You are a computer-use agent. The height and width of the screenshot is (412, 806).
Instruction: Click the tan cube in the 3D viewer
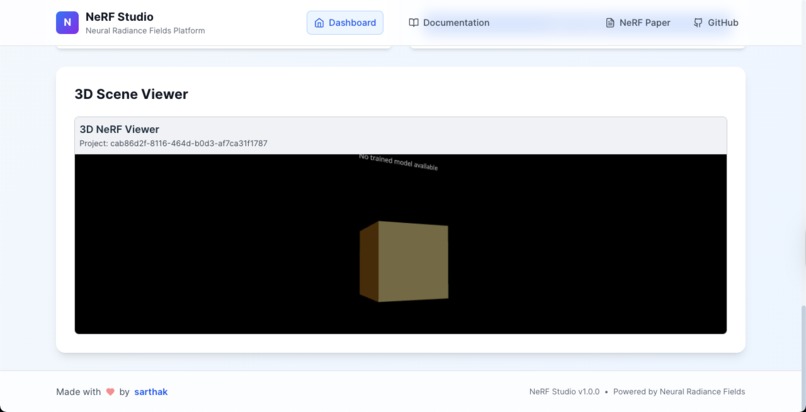point(404,261)
